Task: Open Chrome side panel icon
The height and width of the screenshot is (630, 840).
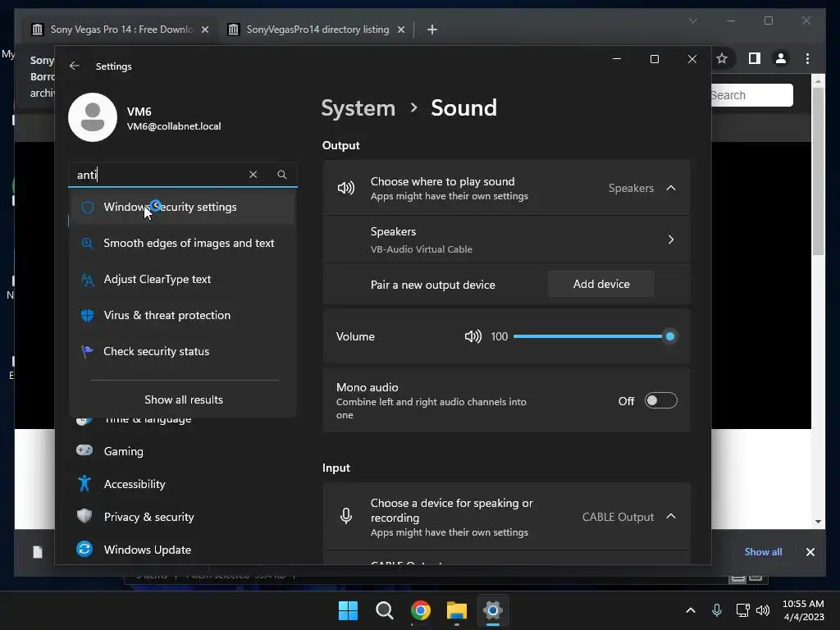Action: click(x=755, y=58)
